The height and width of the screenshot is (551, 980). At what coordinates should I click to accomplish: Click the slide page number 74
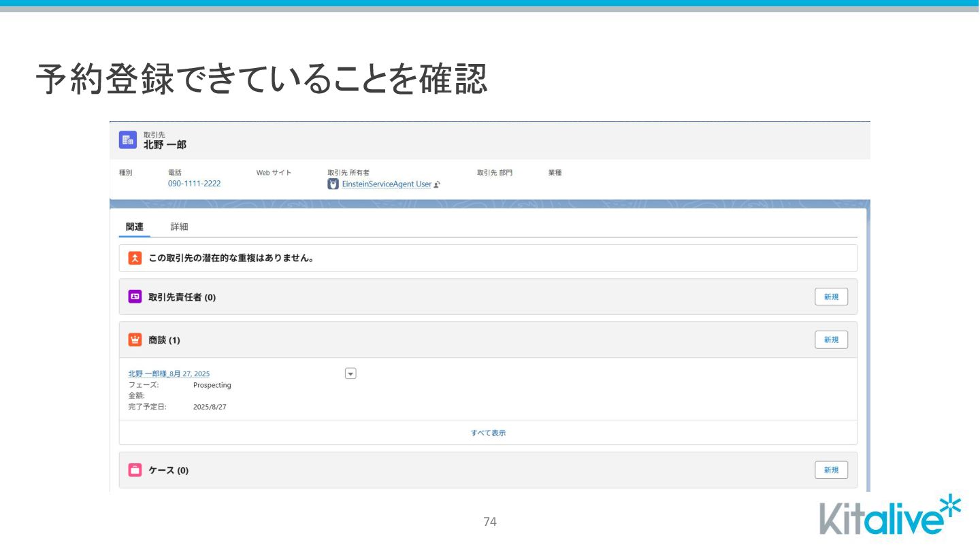click(490, 522)
